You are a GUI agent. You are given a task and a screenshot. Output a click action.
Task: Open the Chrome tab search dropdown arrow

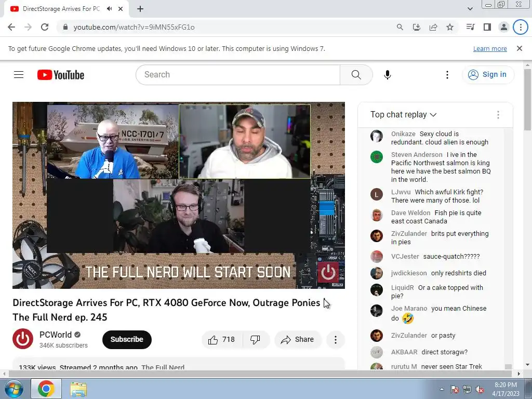[x=470, y=9]
